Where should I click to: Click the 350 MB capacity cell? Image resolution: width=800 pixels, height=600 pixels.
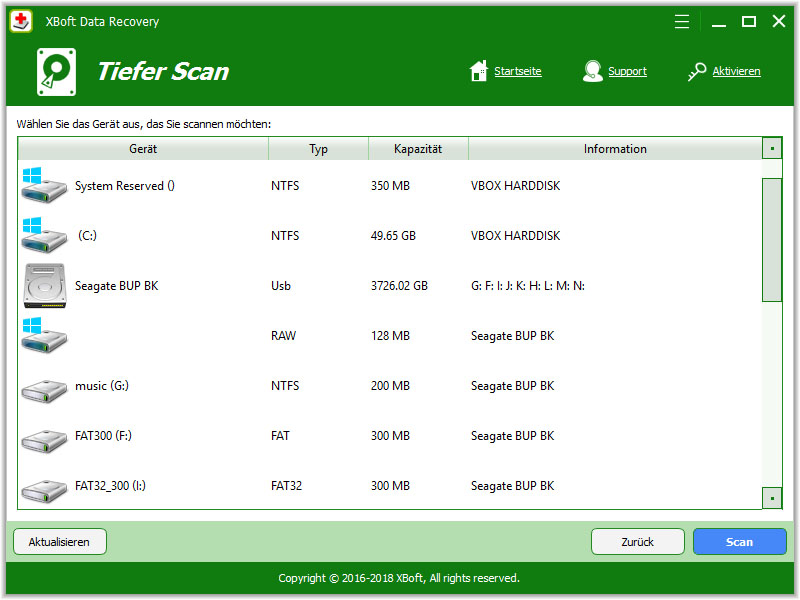click(x=390, y=186)
